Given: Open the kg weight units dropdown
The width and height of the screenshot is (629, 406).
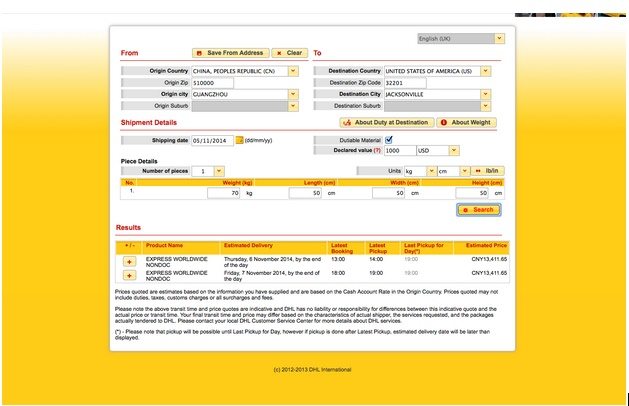Looking at the screenshot, I should [x=431, y=171].
